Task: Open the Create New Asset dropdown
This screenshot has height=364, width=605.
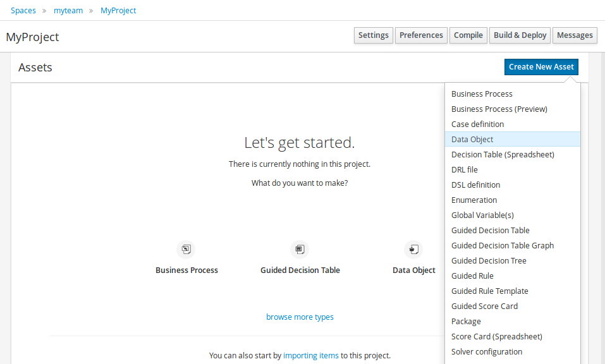Action: (541, 67)
